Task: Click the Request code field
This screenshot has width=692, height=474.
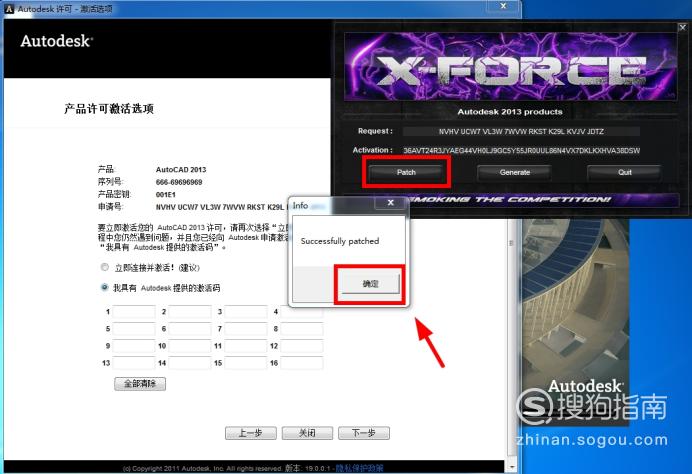Action: coord(521,132)
